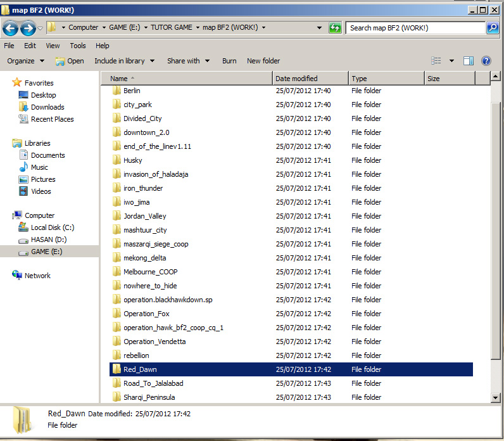Select the iwo_jima folder icon

[x=117, y=202]
